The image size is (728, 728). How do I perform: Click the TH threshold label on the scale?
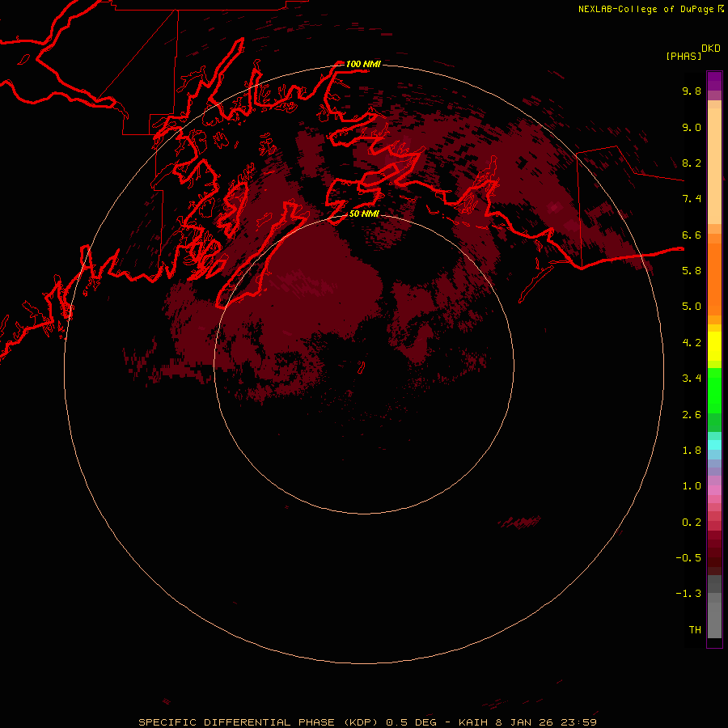(695, 629)
